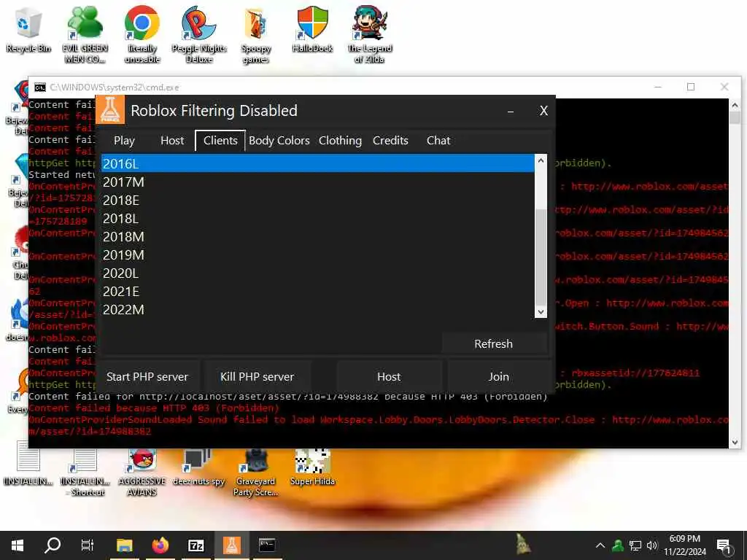Open the Recycle Bin desktop icon

[x=28, y=29]
